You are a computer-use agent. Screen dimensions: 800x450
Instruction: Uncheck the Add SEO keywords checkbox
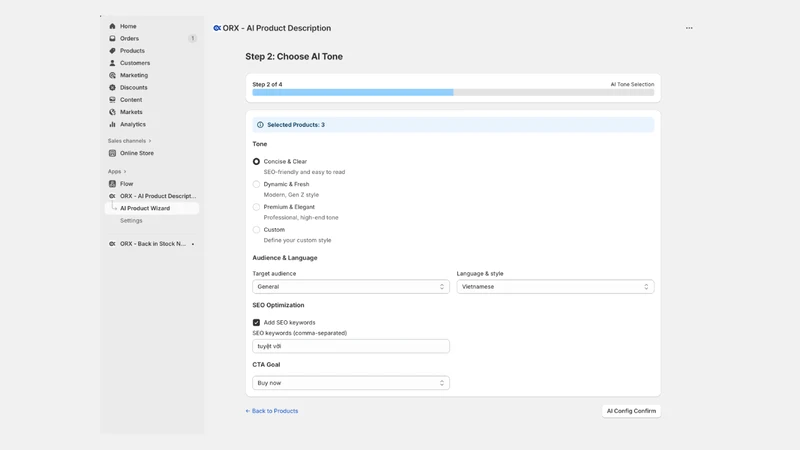256,322
